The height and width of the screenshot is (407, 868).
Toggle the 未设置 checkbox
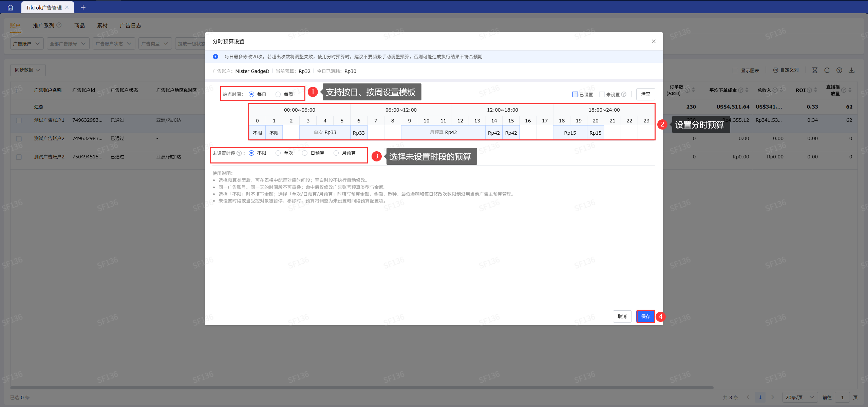pyautogui.click(x=602, y=94)
